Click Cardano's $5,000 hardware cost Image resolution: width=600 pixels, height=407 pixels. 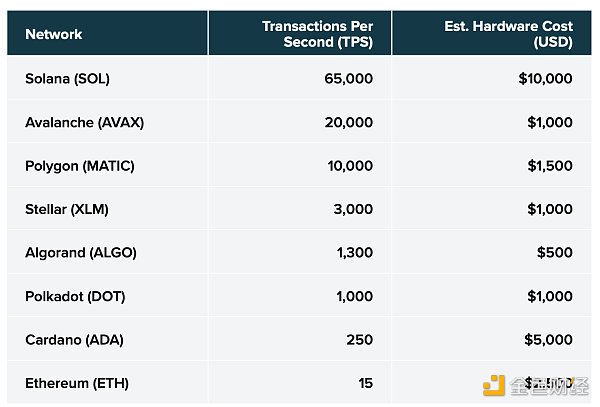(x=548, y=340)
